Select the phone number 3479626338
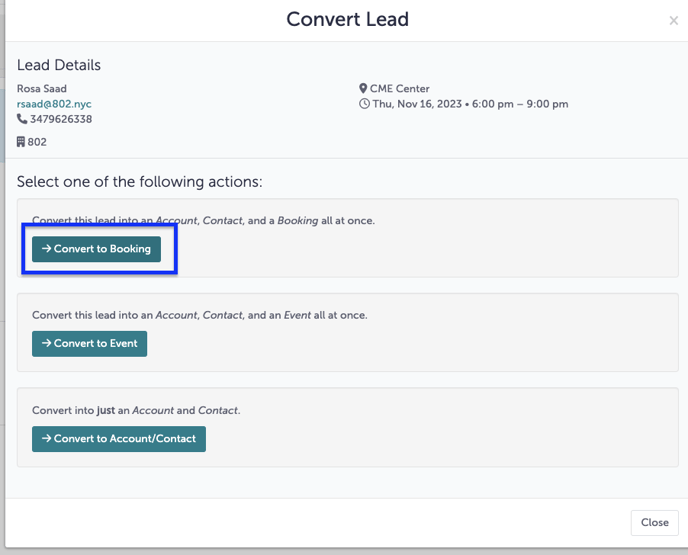 pyautogui.click(x=60, y=120)
